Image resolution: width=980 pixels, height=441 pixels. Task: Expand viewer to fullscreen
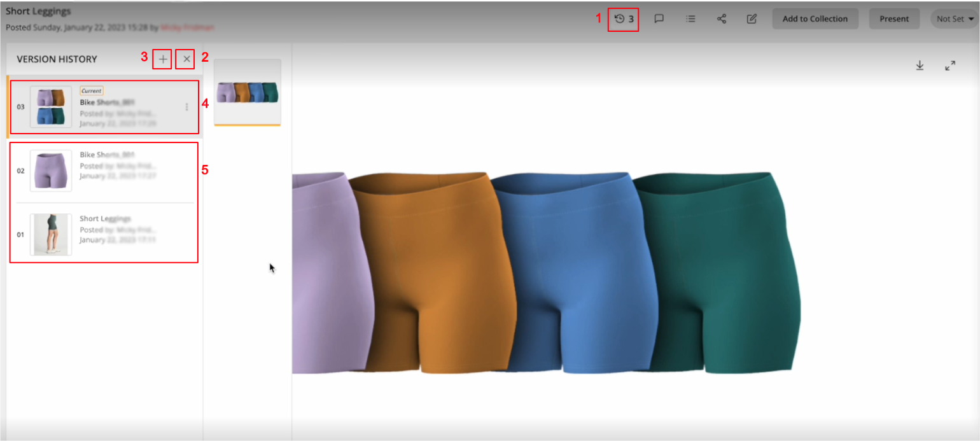(x=950, y=66)
